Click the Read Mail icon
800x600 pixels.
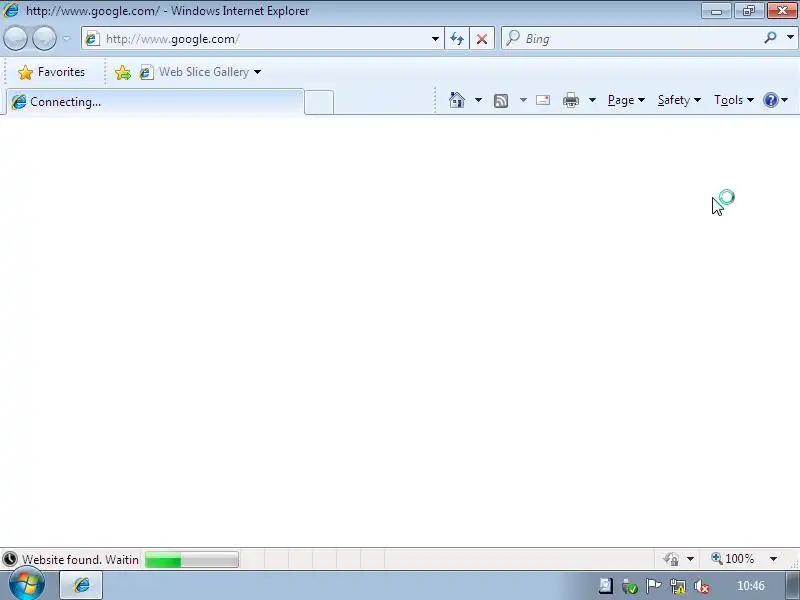tap(543, 100)
